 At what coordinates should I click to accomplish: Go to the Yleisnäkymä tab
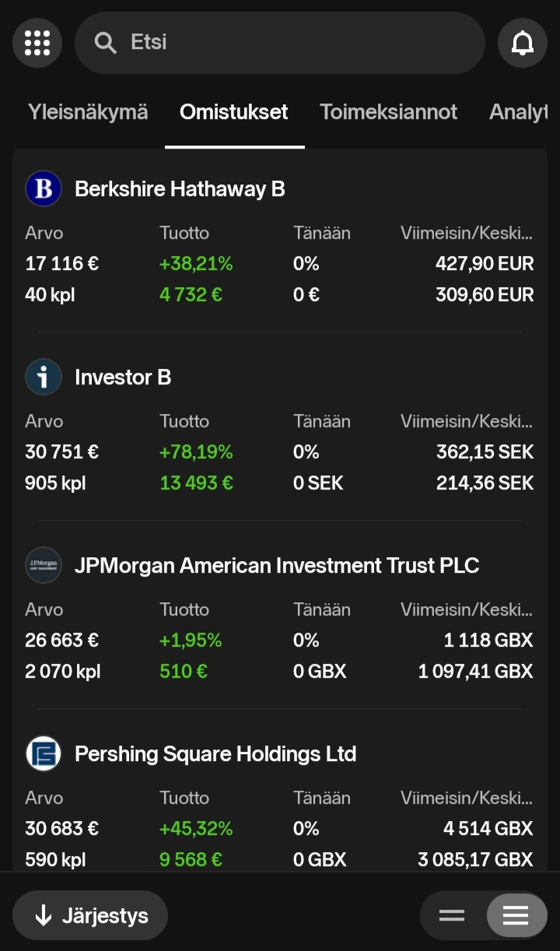88,112
